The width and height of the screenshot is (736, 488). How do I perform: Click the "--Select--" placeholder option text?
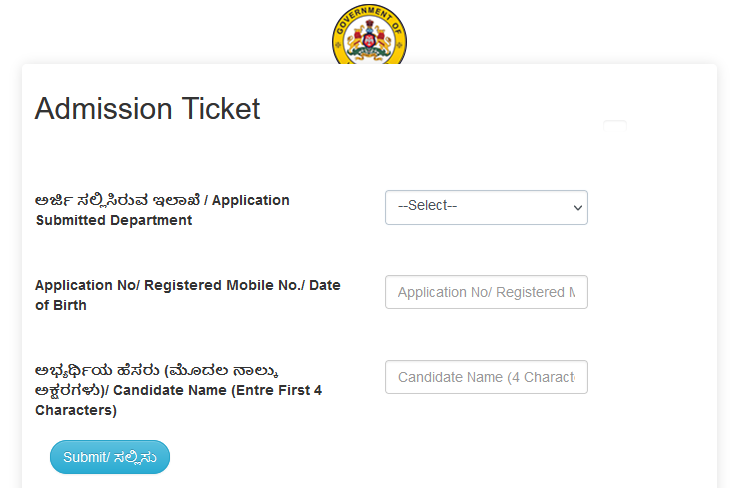tap(428, 206)
